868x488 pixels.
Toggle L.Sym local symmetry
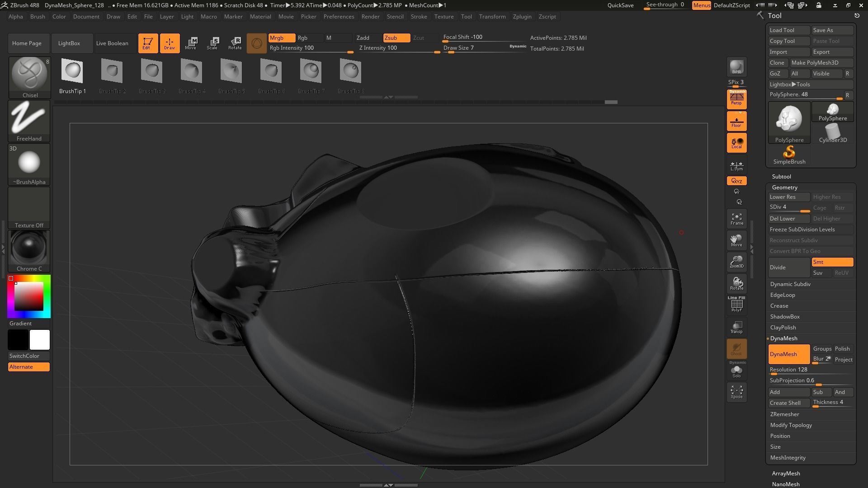(x=736, y=166)
